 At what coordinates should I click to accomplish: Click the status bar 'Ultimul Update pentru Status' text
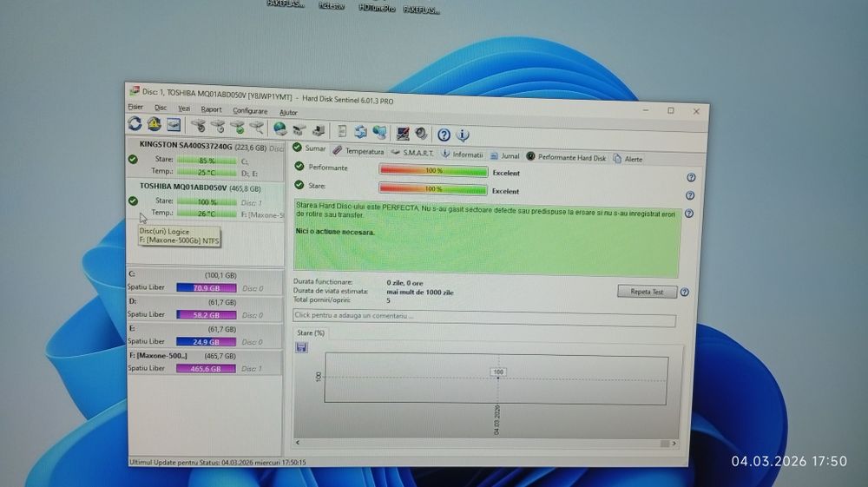(218, 462)
